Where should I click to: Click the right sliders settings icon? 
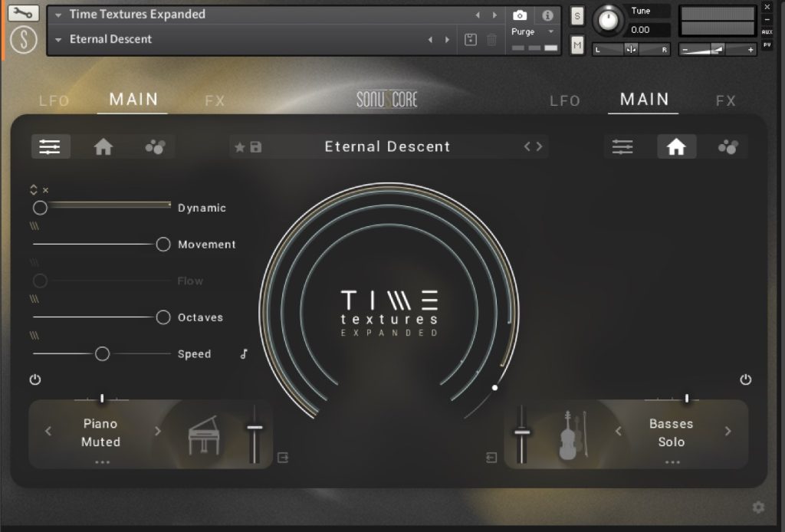[622, 147]
